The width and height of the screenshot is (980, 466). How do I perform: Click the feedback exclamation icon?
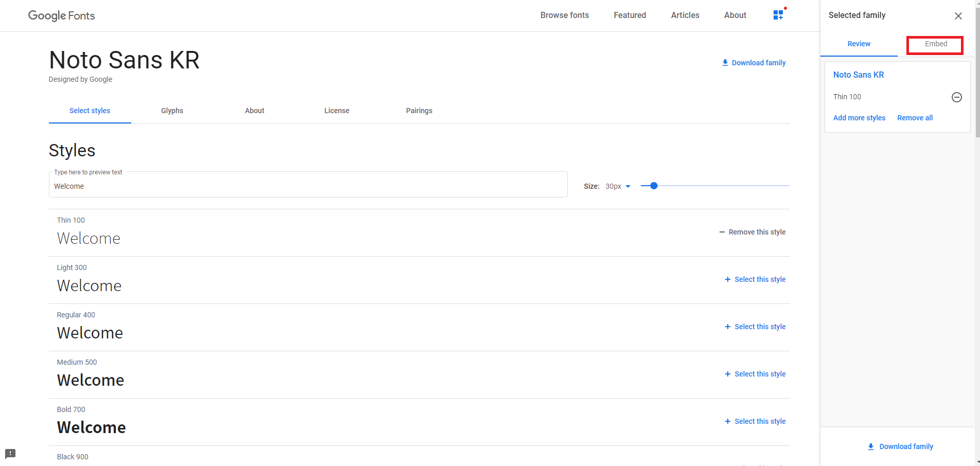[x=10, y=454]
